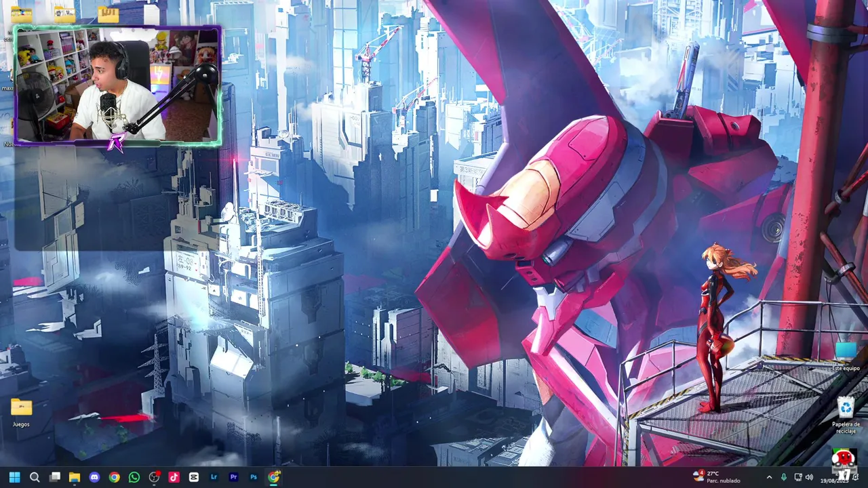Open taskbar Search magnifier
Image resolution: width=868 pixels, height=488 pixels.
35,477
